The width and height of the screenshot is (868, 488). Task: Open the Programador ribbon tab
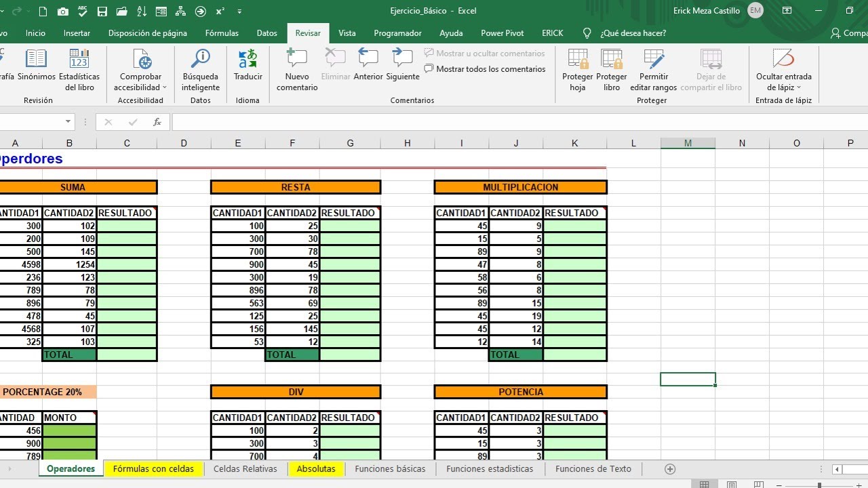pyautogui.click(x=397, y=33)
